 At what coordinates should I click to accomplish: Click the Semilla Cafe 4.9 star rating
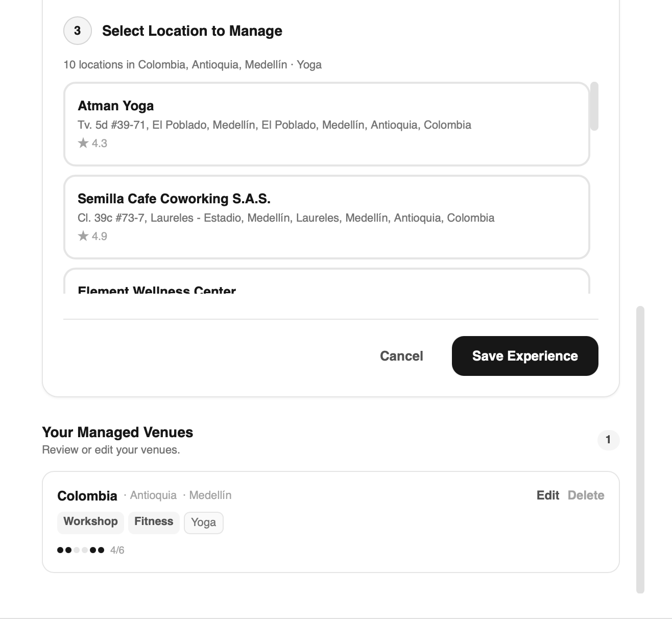pos(92,236)
